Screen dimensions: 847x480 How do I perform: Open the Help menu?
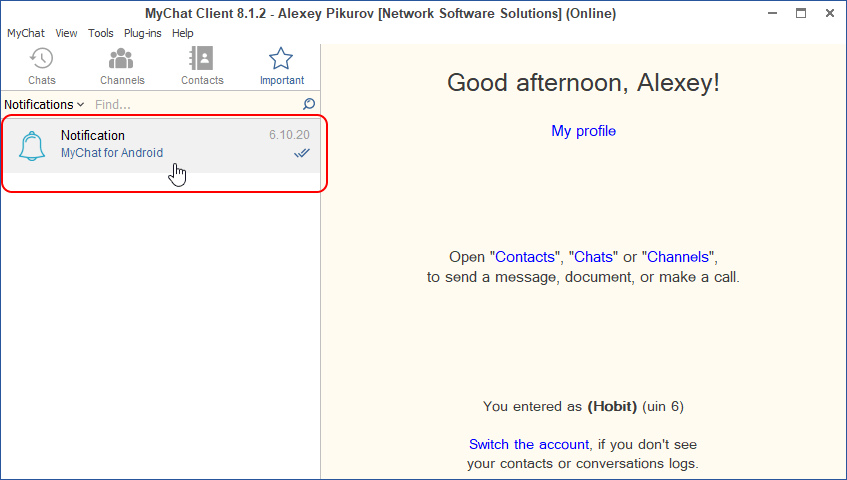tap(182, 33)
